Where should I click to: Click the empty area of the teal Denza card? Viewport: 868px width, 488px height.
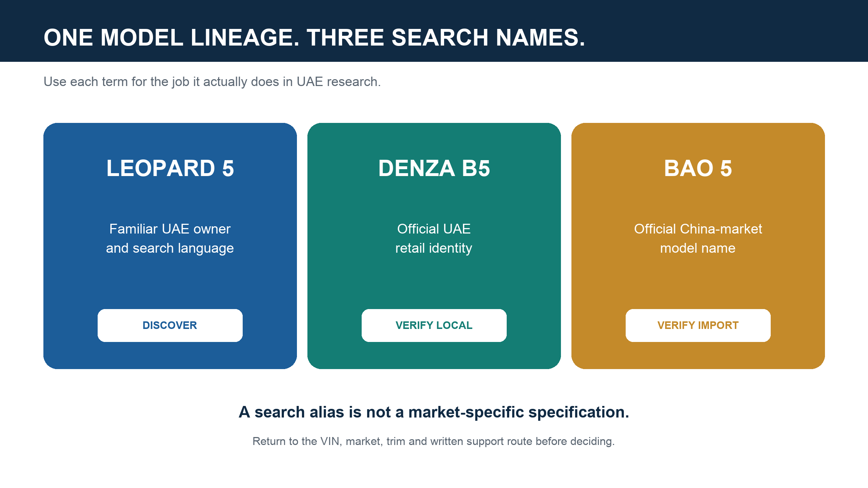coord(434,282)
